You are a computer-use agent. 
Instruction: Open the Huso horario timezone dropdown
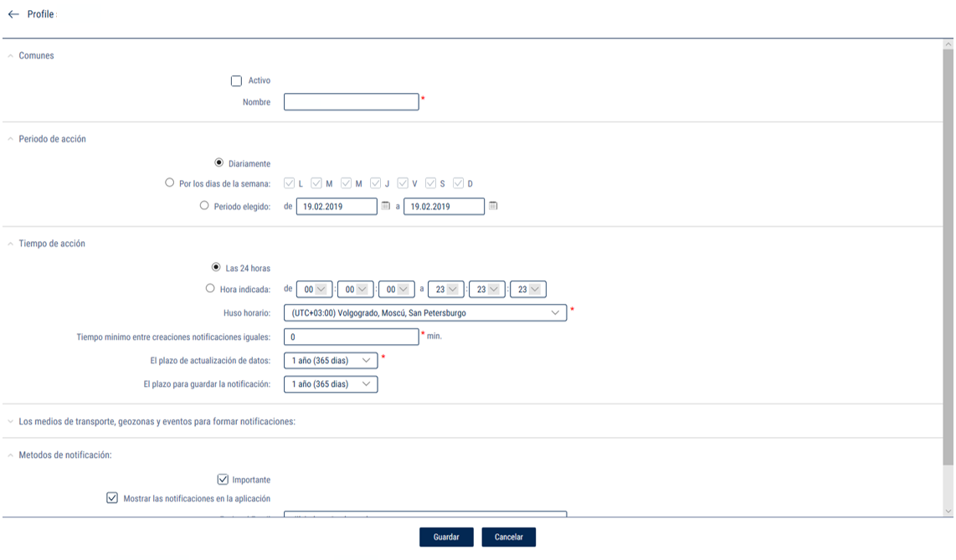(424, 313)
